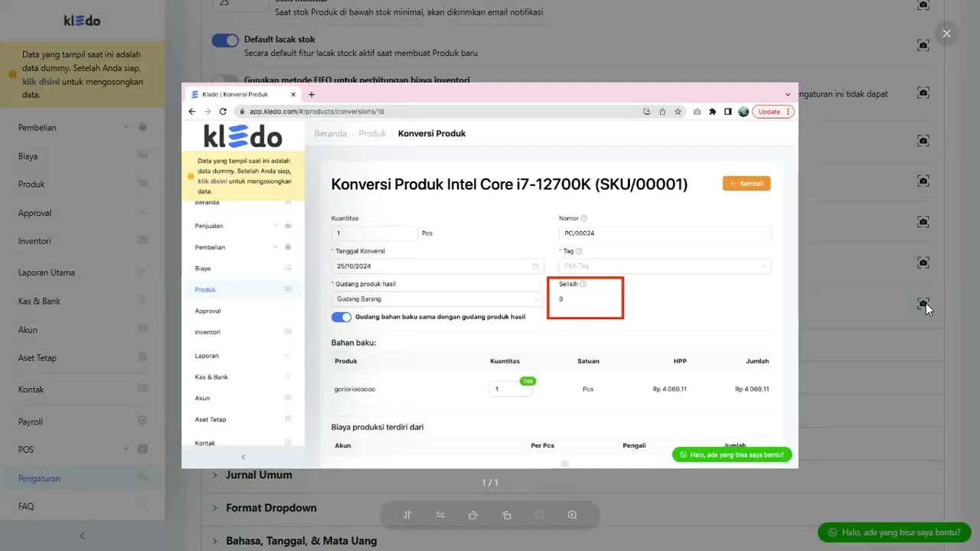
Task: Click klik disini link in dimmed sidebar banner
Action: 41,81
